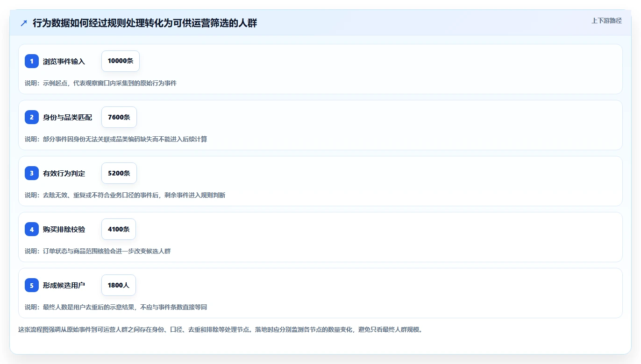Click the 10000条 value chip
The image size is (641, 364).
coord(121,61)
